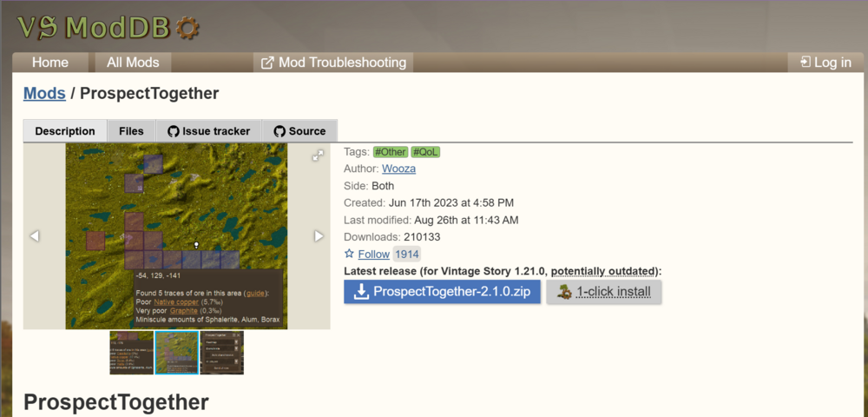Image resolution: width=868 pixels, height=417 pixels.
Task: Click Log in
Action: (825, 63)
